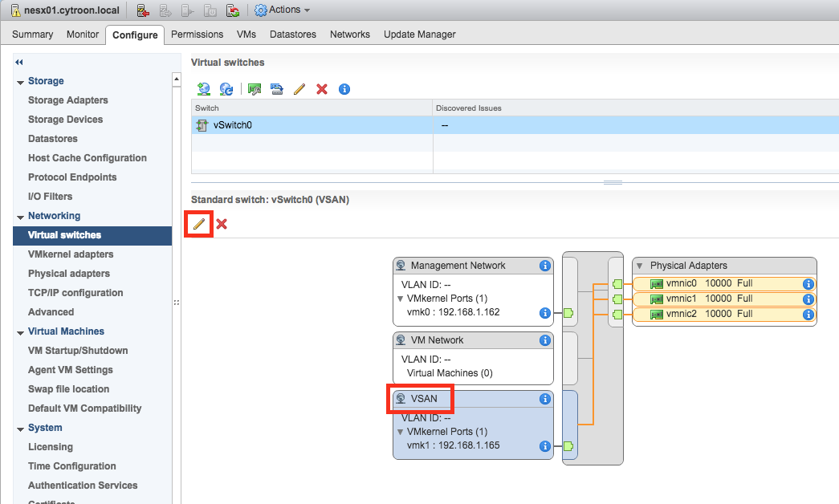The width and height of the screenshot is (839, 504).
Task: Open manage physical adapters wrench icon
Action: pos(255,89)
